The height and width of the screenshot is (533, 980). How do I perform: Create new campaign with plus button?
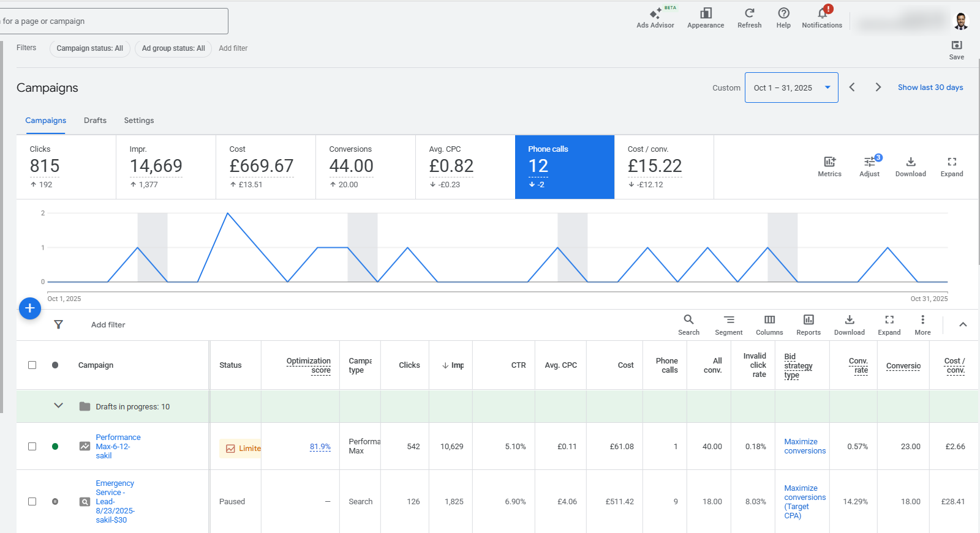[30, 308]
